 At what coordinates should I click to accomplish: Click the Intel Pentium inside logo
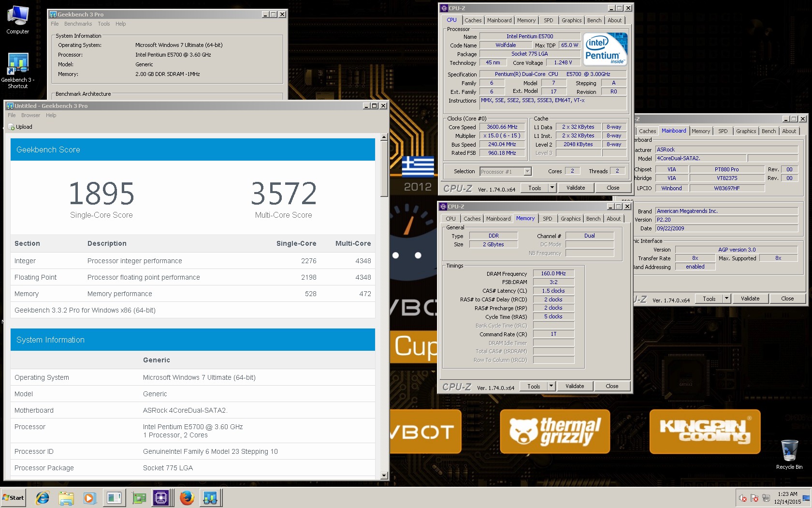pyautogui.click(x=605, y=49)
